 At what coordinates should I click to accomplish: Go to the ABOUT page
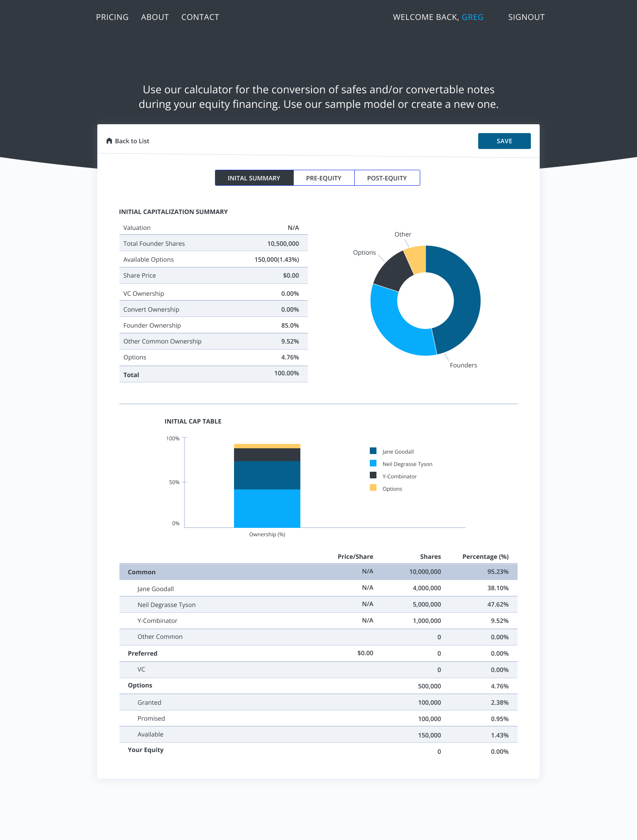[155, 17]
